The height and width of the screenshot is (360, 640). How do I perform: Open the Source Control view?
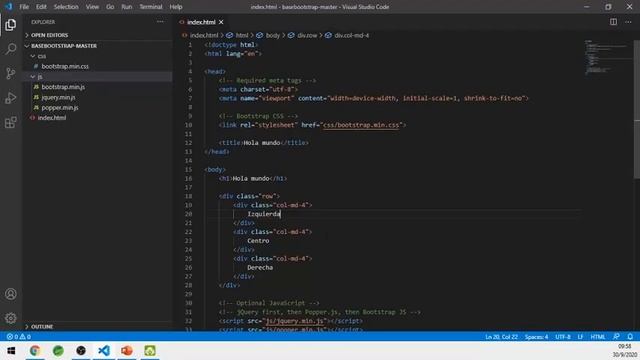pyautogui.click(x=11, y=73)
